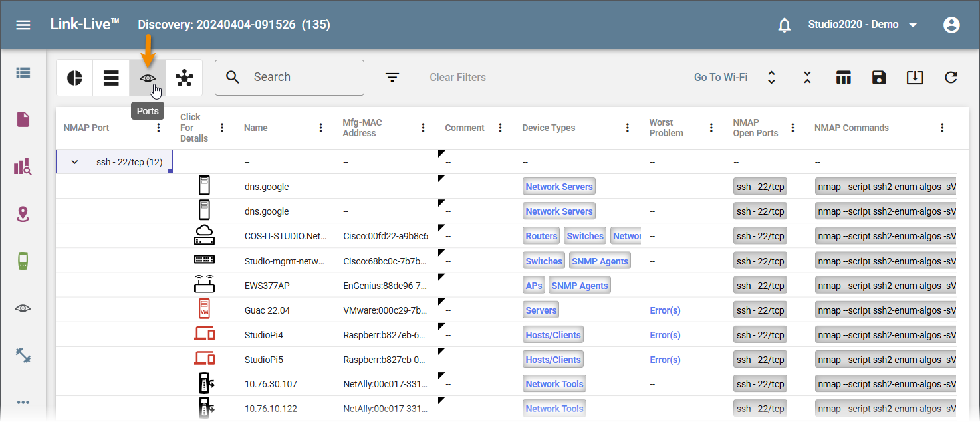The height and width of the screenshot is (422, 980).
Task: Switch to list view in toolbar
Action: pyautogui.click(x=111, y=78)
